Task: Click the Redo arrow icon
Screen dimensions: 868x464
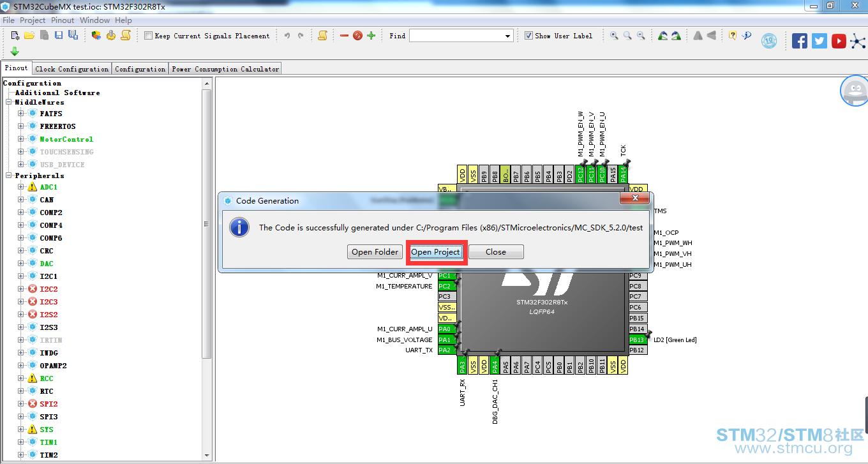Action: click(301, 36)
